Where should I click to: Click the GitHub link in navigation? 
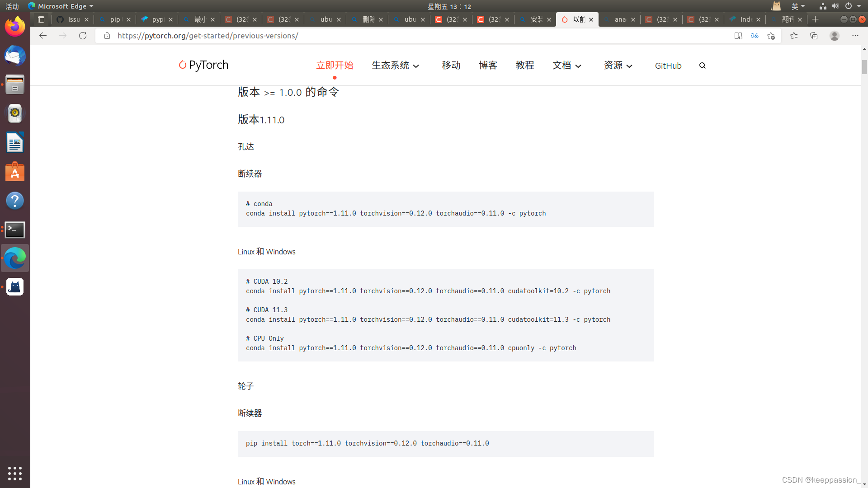pos(668,66)
